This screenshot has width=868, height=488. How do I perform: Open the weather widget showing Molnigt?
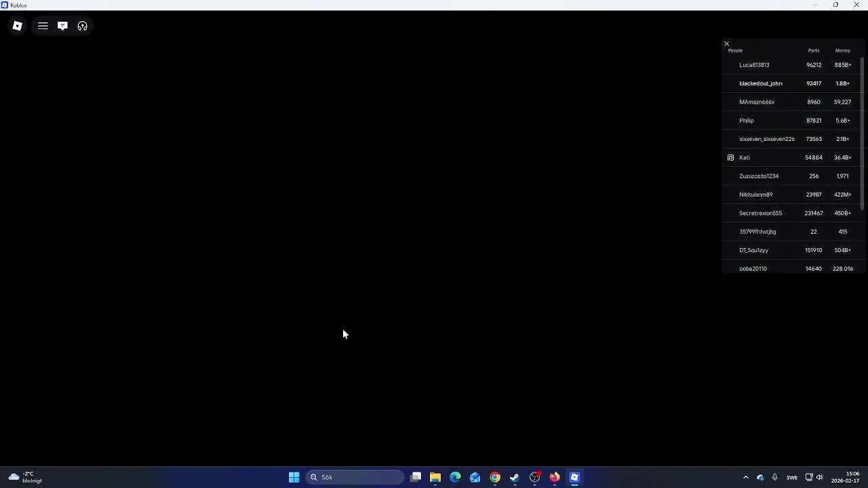[x=26, y=477]
